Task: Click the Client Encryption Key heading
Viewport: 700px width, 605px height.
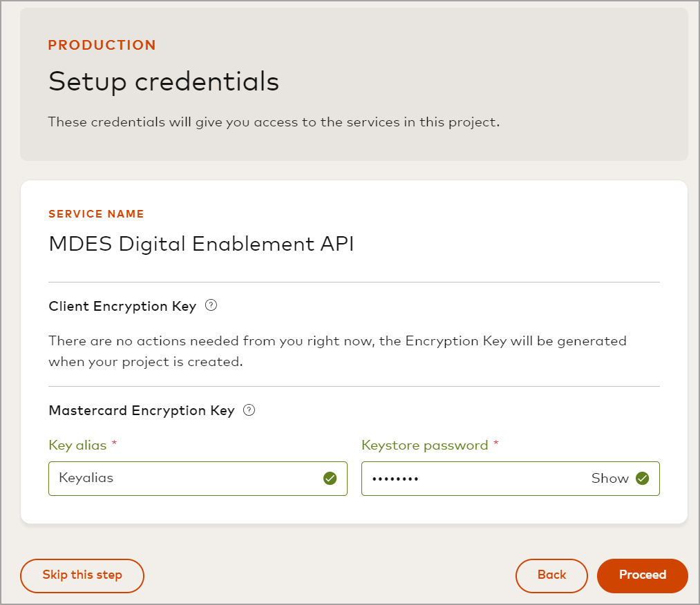Action: pyautogui.click(x=122, y=306)
